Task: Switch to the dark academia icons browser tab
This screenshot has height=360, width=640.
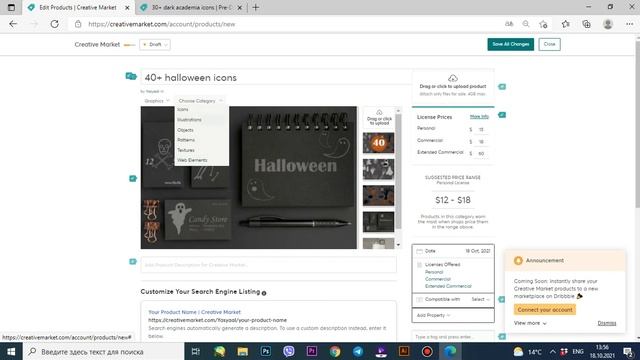Action: [191, 7]
